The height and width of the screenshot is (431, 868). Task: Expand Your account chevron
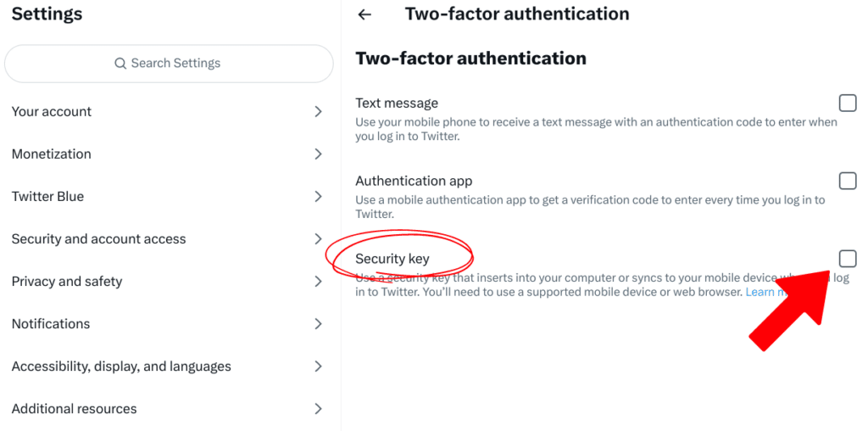319,112
